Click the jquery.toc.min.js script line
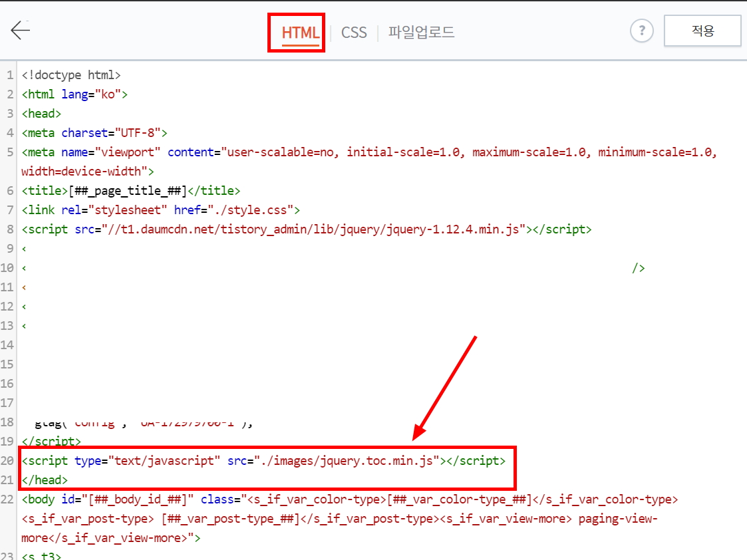The width and height of the screenshot is (747, 560). tap(263, 461)
